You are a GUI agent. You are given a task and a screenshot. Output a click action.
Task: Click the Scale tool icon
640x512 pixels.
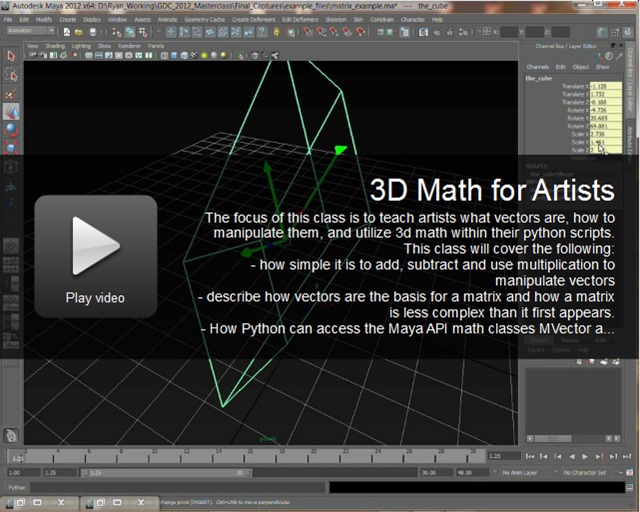(11, 147)
